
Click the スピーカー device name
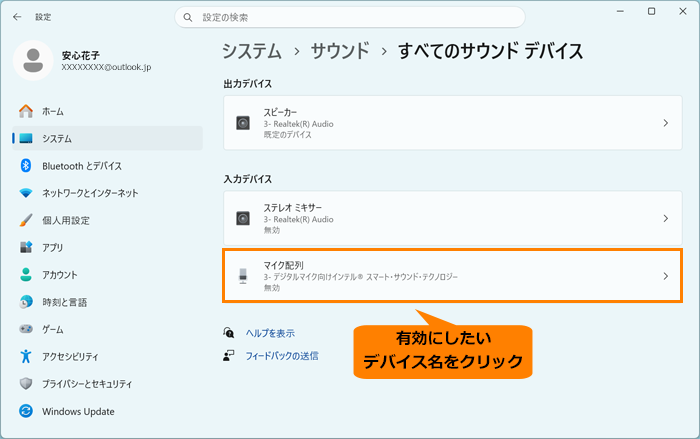(280, 112)
